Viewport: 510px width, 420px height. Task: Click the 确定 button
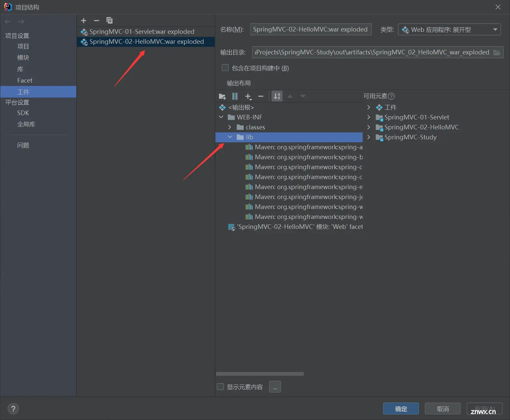[401, 409]
